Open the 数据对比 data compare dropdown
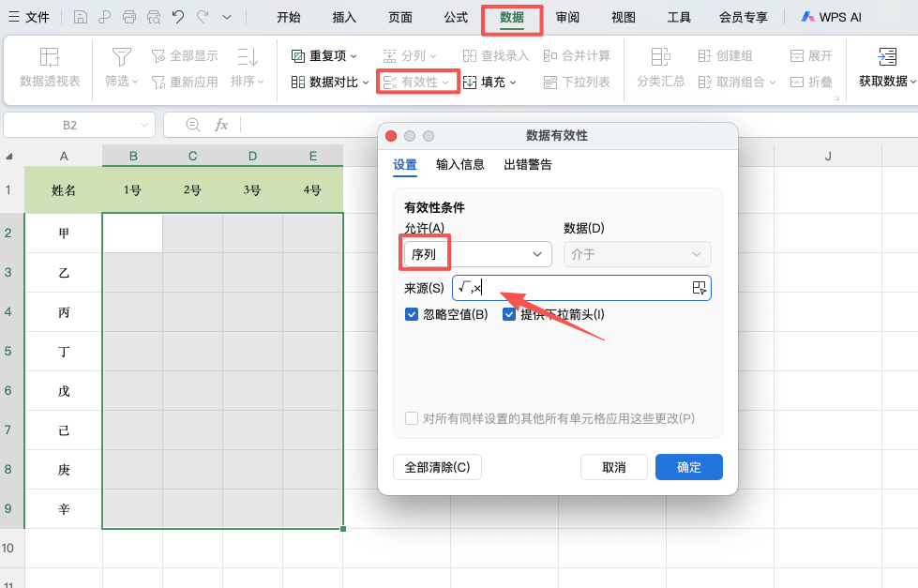918x588 pixels. (x=330, y=82)
